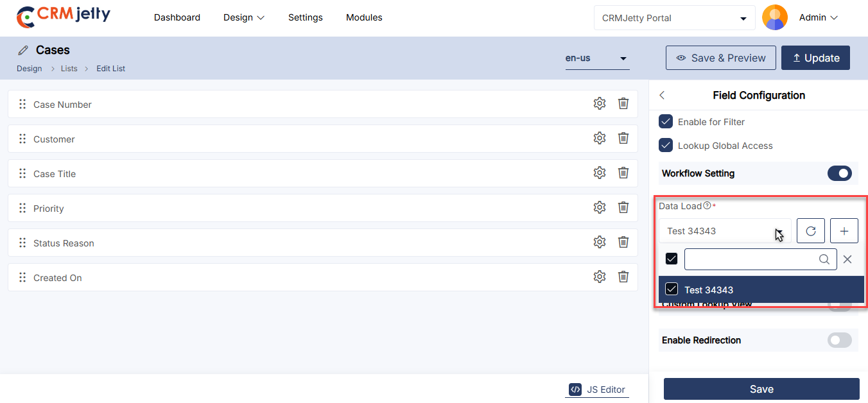Go back using Field Configuration arrow
Viewport: 868px width, 403px height.
tap(663, 96)
